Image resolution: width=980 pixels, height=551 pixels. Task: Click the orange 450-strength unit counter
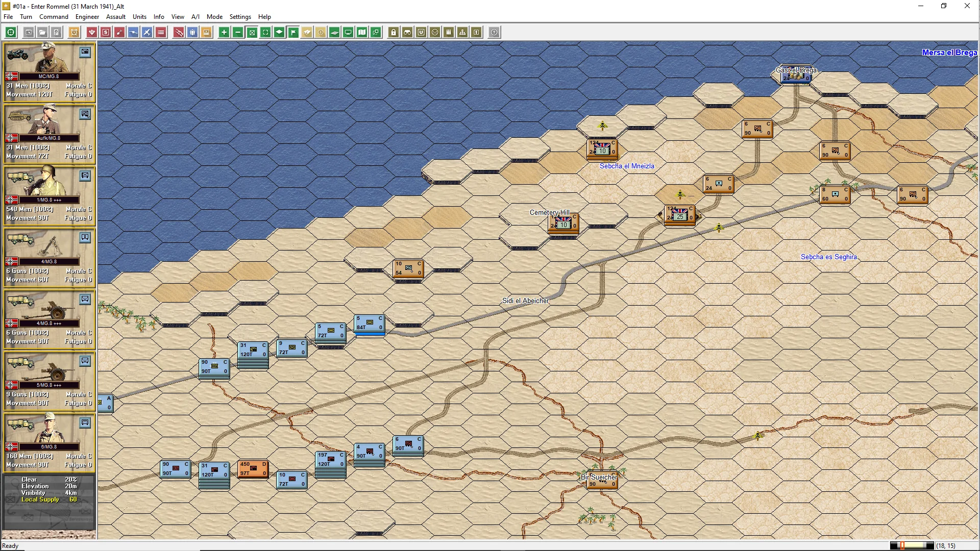253,468
